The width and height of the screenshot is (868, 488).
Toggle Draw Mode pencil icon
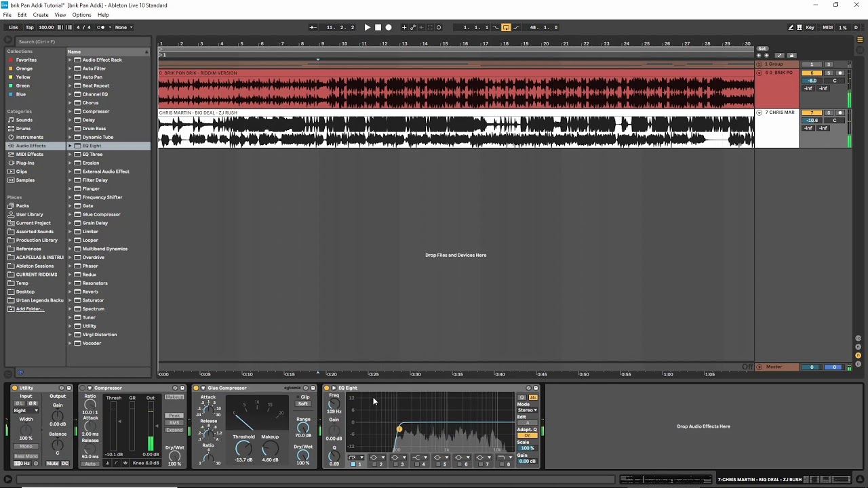(x=791, y=27)
